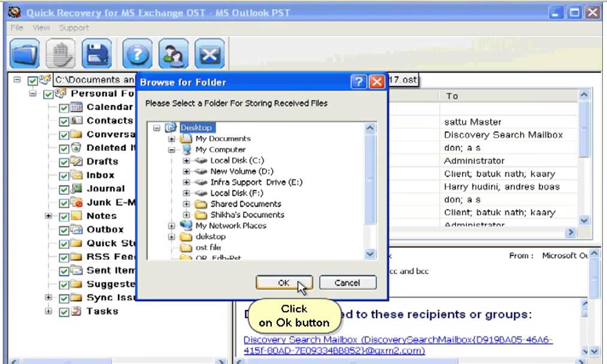Click the dialog's question mark help button
The width and height of the screenshot is (607, 364).
tap(359, 81)
